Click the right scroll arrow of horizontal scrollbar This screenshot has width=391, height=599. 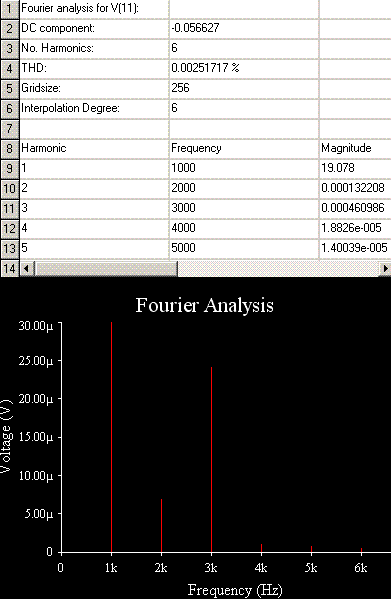coord(385,269)
